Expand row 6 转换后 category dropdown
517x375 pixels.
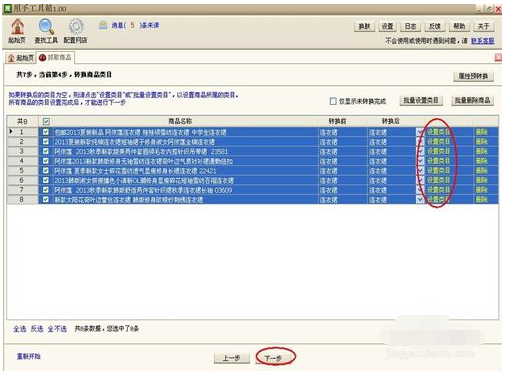tap(420, 180)
